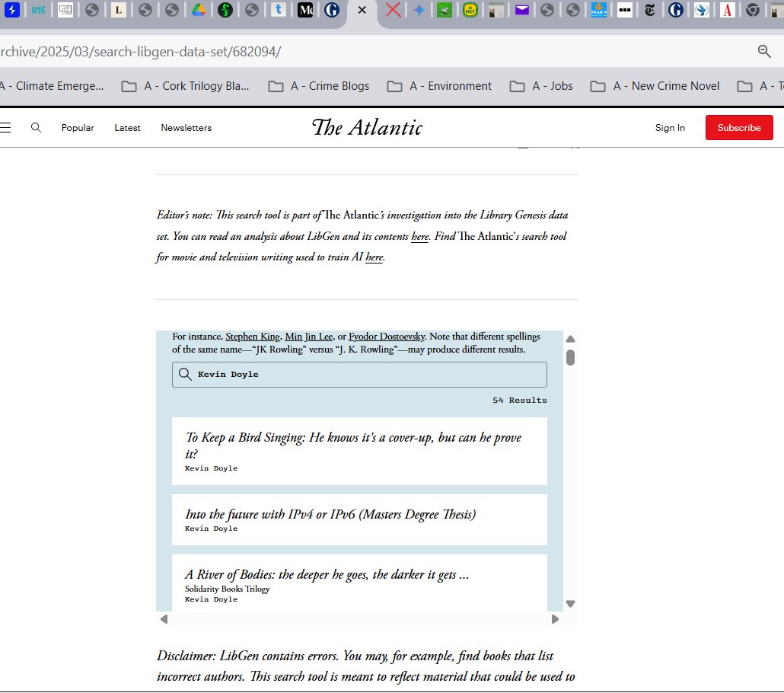Click the zoom magnifier in the address bar
Image resolution: width=784 pixels, height=693 pixels.
(x=764, y=51)
